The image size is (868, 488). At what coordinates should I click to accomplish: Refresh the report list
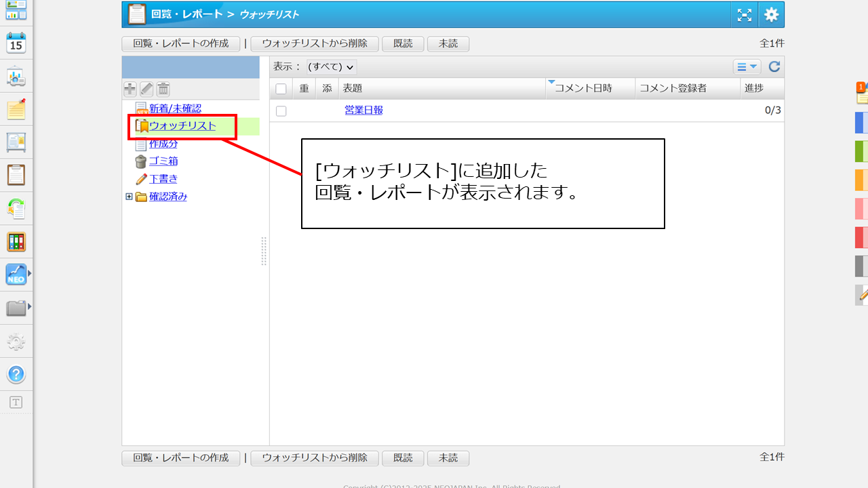tap(774, 66)
